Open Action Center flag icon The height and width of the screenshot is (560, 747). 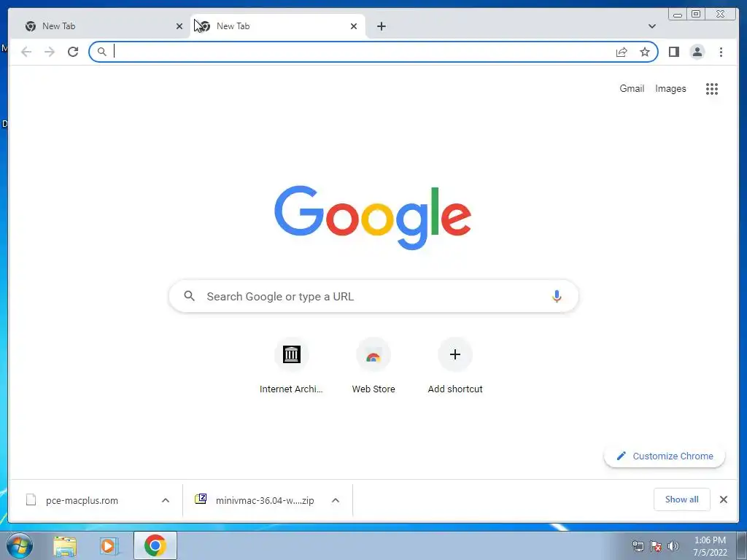point(656,546)
